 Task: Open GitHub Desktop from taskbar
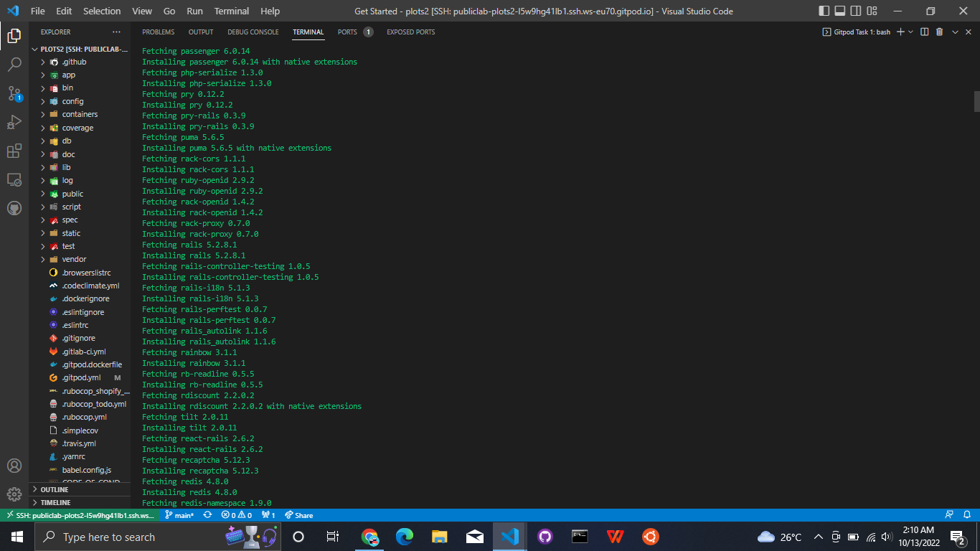click(545, 537)
